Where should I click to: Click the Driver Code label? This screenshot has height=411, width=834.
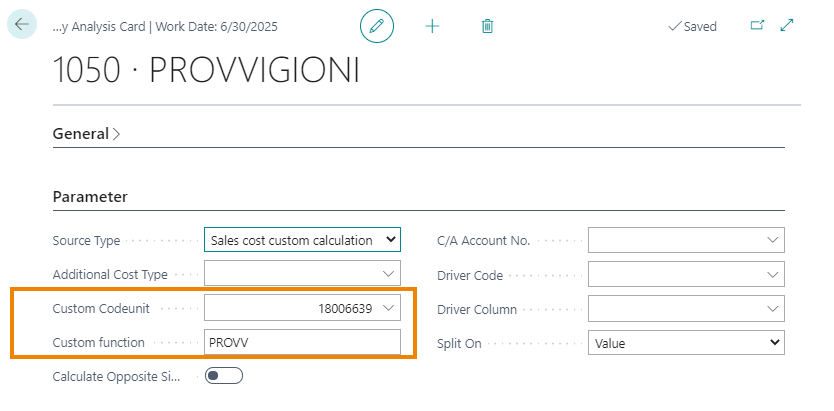470,275
